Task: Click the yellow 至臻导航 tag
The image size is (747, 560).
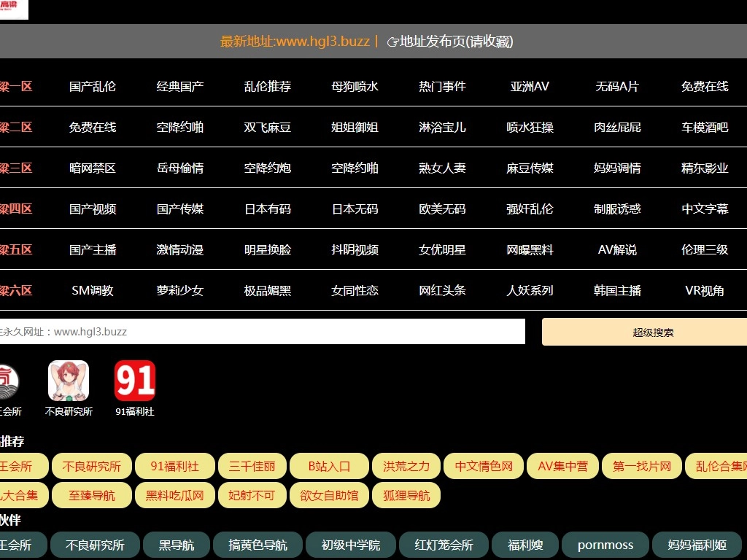Action: pos(92,496)
